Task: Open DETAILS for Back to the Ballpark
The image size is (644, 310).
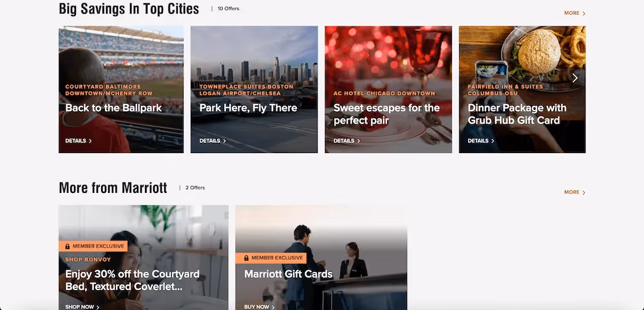Action: tap(79, 141)
